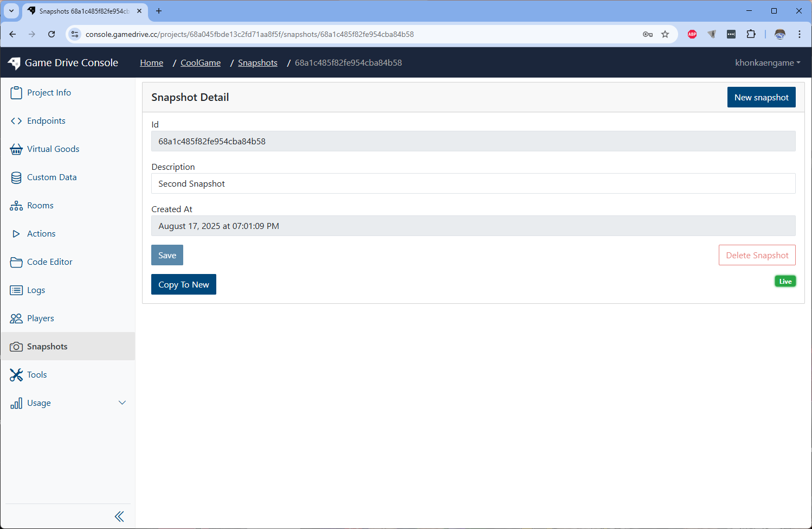Click the Copy To New button
Viewport: 812px width, 529px height.
[183, 285]
